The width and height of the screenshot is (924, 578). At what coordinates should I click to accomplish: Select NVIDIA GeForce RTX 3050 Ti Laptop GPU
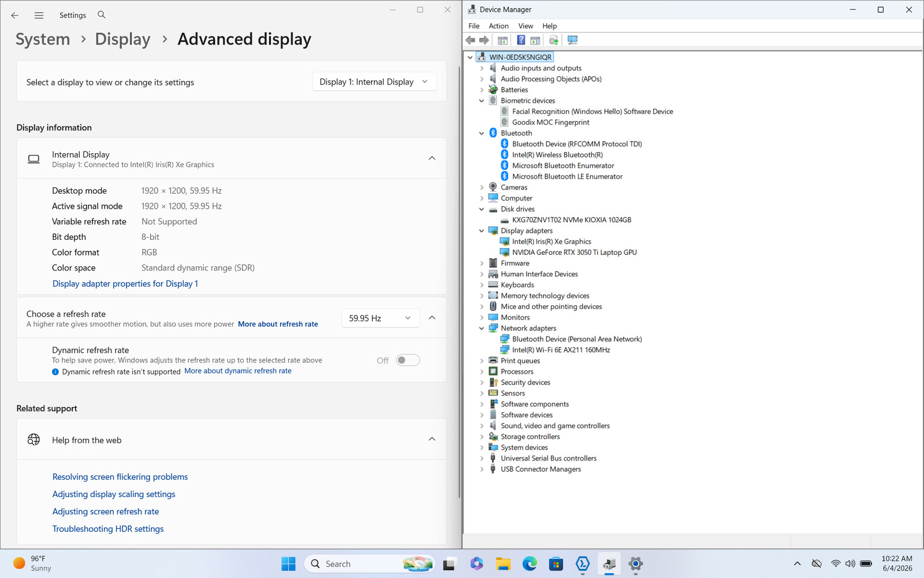point(574,253)
